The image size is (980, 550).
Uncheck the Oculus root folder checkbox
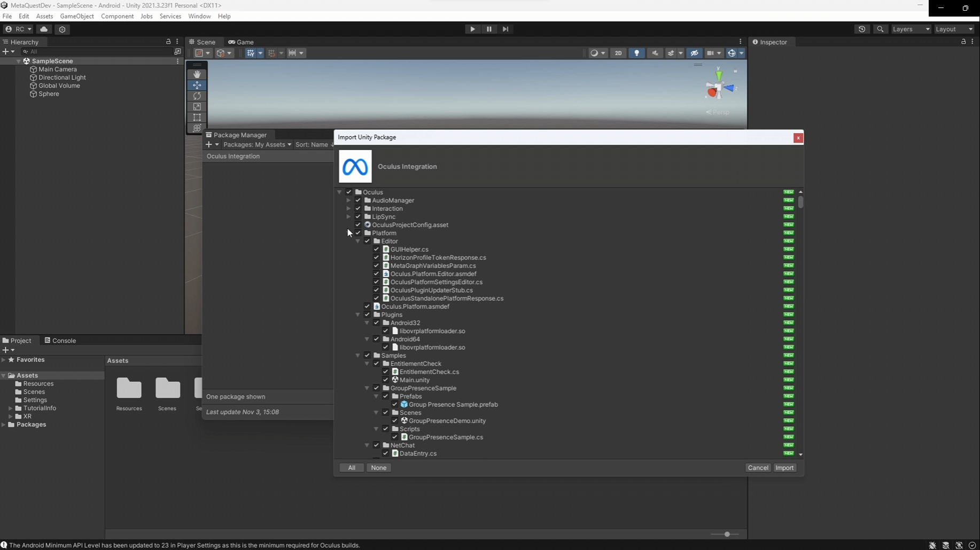(349, 192)
